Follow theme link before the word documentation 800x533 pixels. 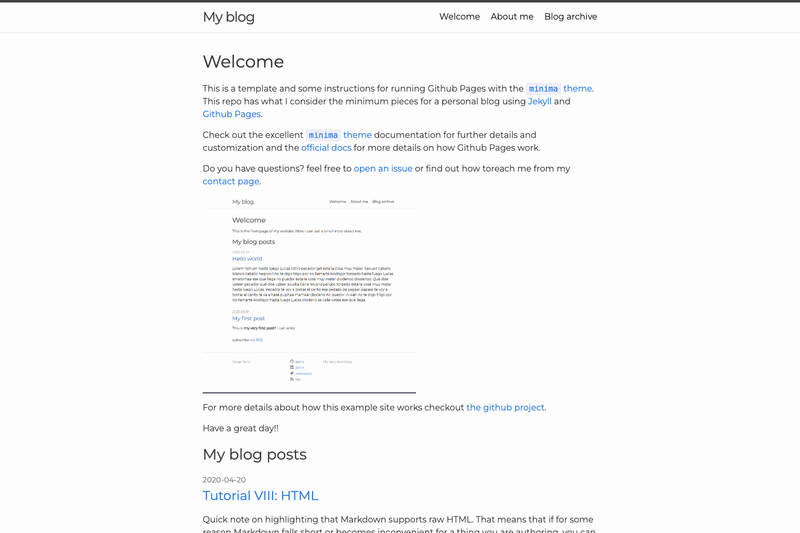pyautogui.click(x=357, y=135)
